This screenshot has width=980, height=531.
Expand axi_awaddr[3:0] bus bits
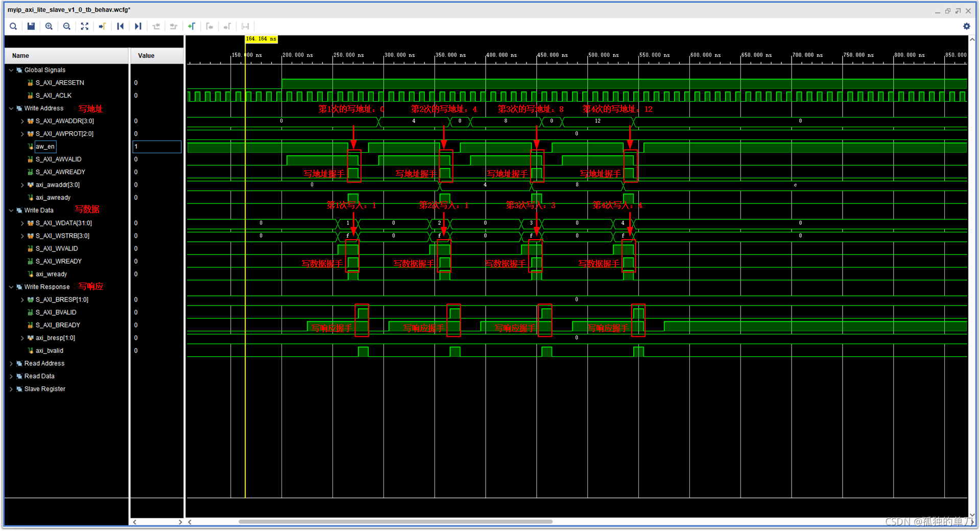point(22,185)
